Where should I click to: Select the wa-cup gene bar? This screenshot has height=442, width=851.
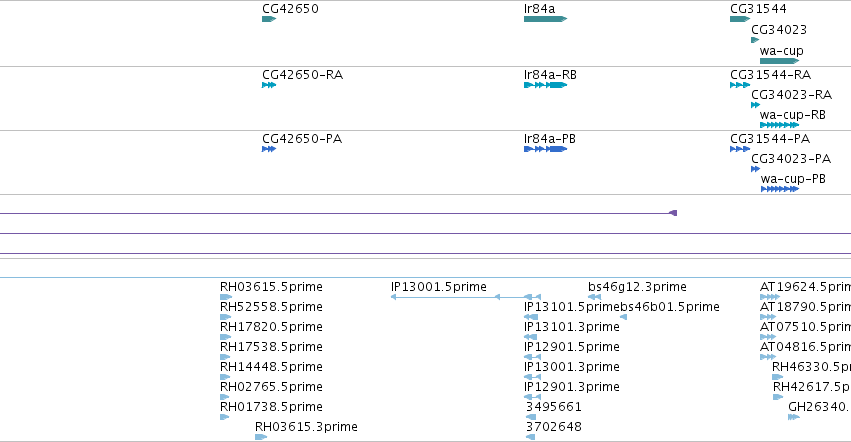point(779,61)
